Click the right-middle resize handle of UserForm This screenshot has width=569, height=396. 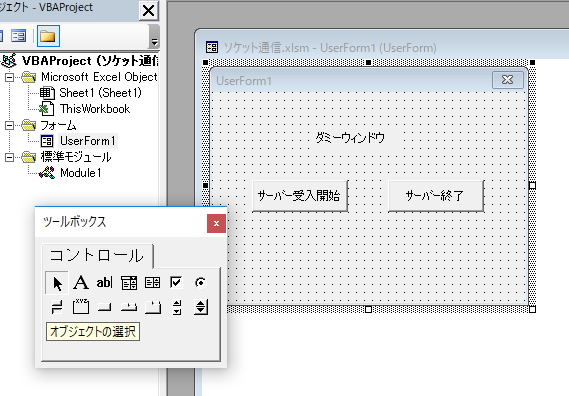[x=532, y=185]
